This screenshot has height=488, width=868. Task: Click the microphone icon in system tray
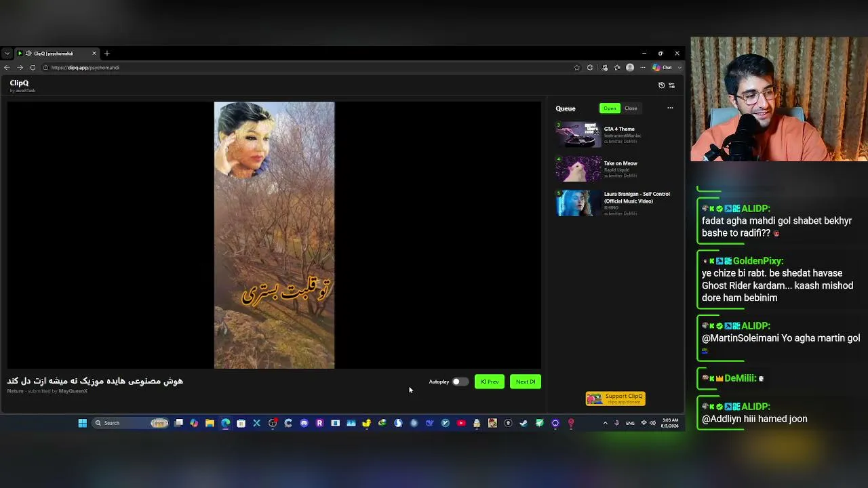pyautogui.click(x=616, y=423)
